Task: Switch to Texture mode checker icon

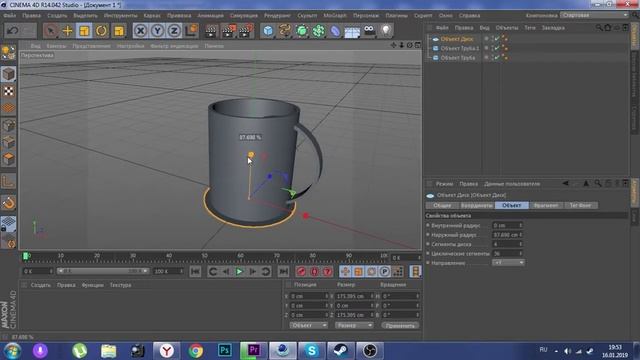Action: 8,91
